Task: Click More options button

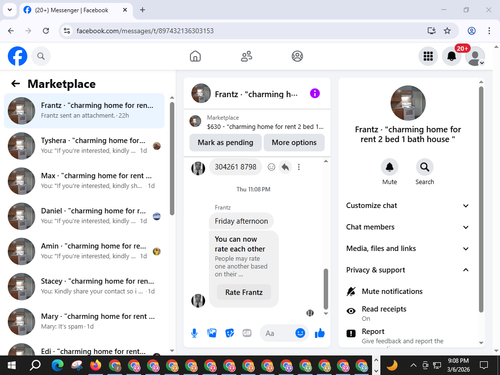Action: pos(294,142)
